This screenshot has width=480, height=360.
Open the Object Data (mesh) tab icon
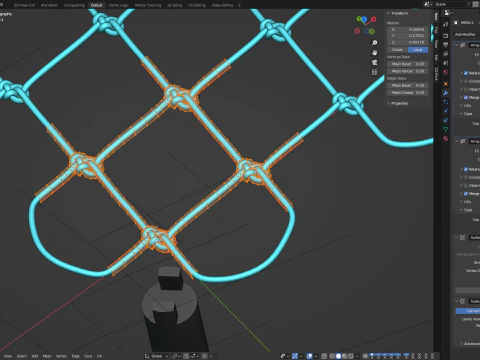(446, 129)
